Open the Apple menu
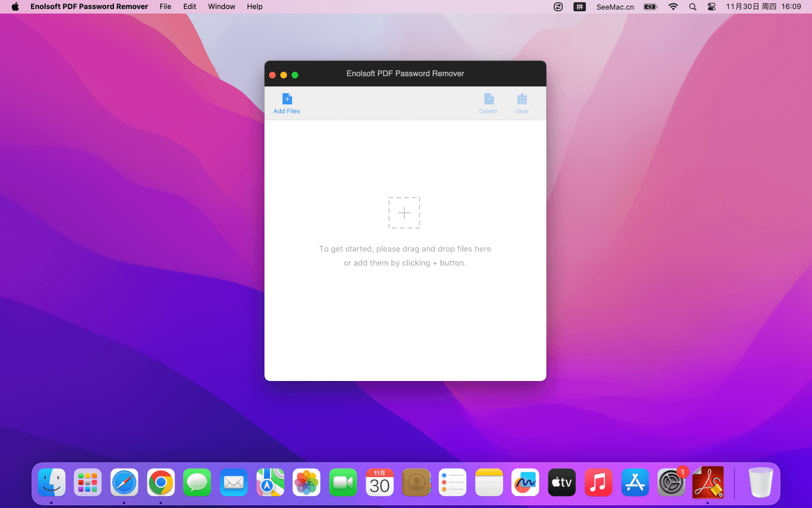Image resolution: width=812 pixels, height=508 pixels. click(x=15, y=7)
